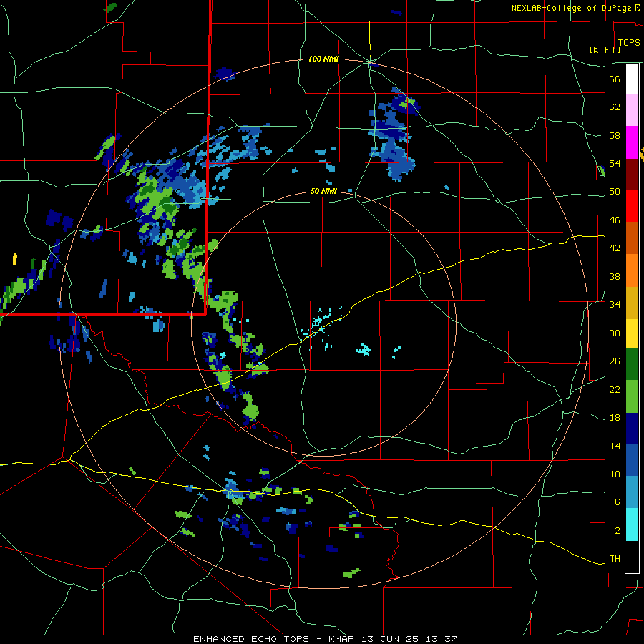
Task: Click the "34" legend value
Action: click(615, 305)
